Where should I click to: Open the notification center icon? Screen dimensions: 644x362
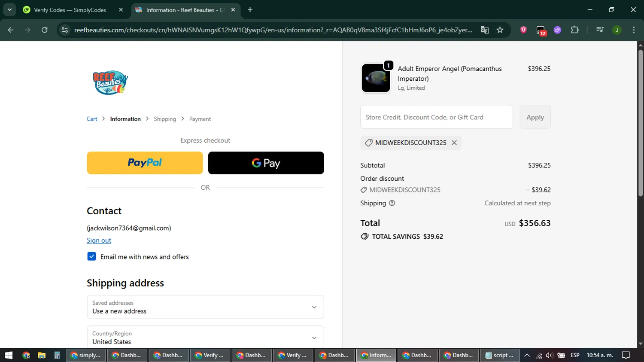tap(626, 355)
